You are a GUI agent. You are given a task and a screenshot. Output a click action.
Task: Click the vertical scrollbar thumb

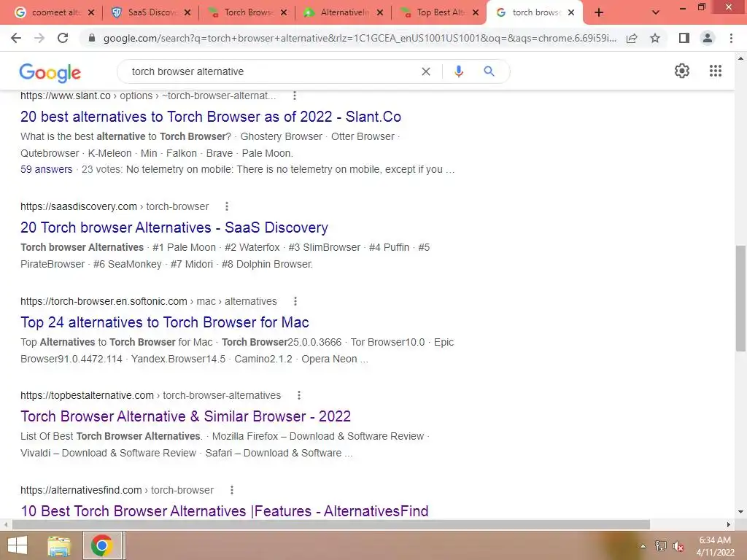pos(740,298)
